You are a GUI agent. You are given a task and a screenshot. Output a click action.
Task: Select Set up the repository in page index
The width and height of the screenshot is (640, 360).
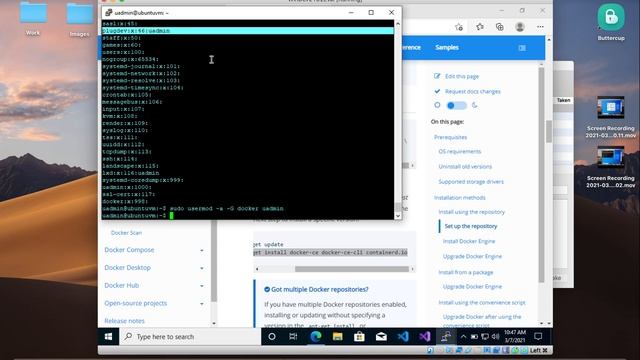(x=471, y=226)
